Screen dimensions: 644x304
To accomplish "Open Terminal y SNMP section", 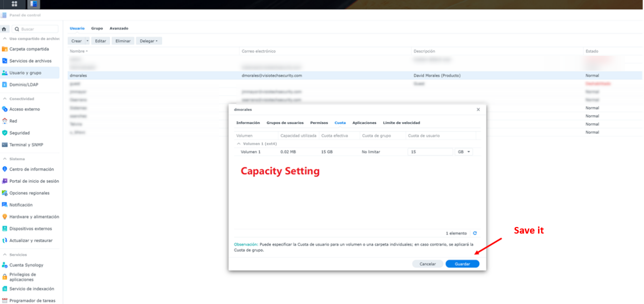I will (x=29, y=145).
